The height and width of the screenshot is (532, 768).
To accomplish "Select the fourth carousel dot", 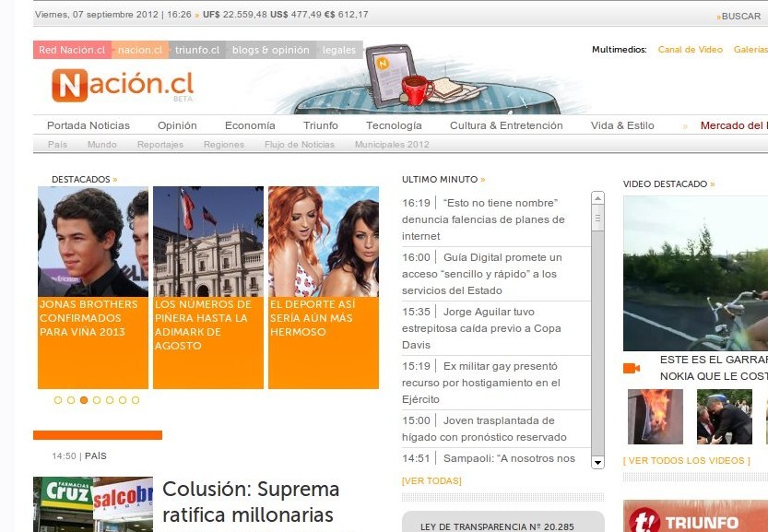I will click(97, 400).
